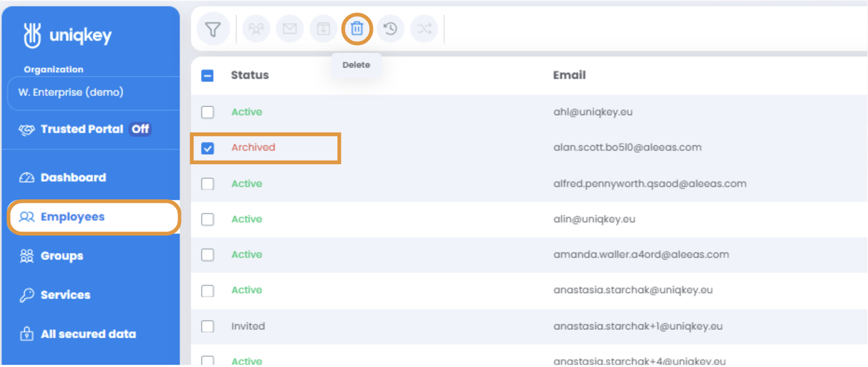Screen dimensions: 868x367
Task: Sort by the Email column header
Action: (x=569, y=75)
